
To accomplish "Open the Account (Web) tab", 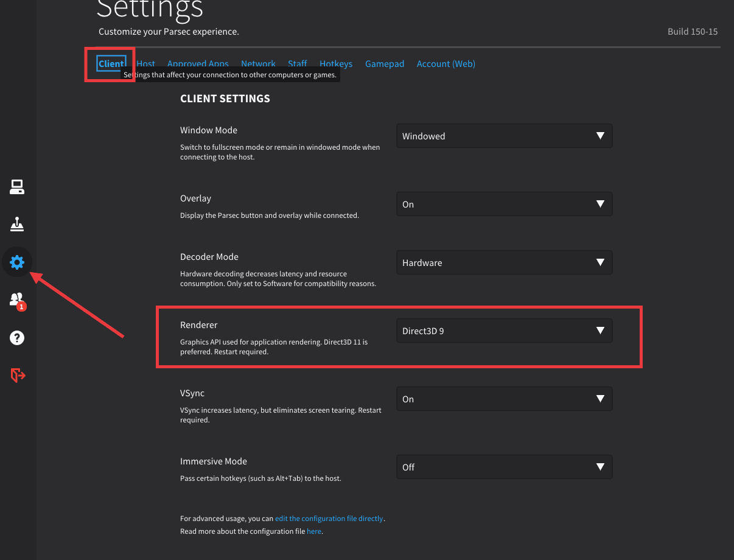I will click(x=446, y=64).
